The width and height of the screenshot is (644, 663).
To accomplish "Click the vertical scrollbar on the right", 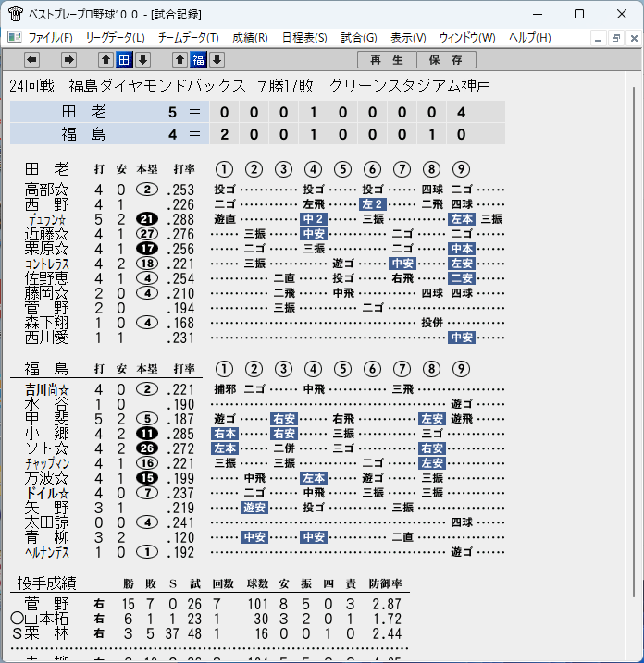I will pyautogui.click(x=634, y=341).
